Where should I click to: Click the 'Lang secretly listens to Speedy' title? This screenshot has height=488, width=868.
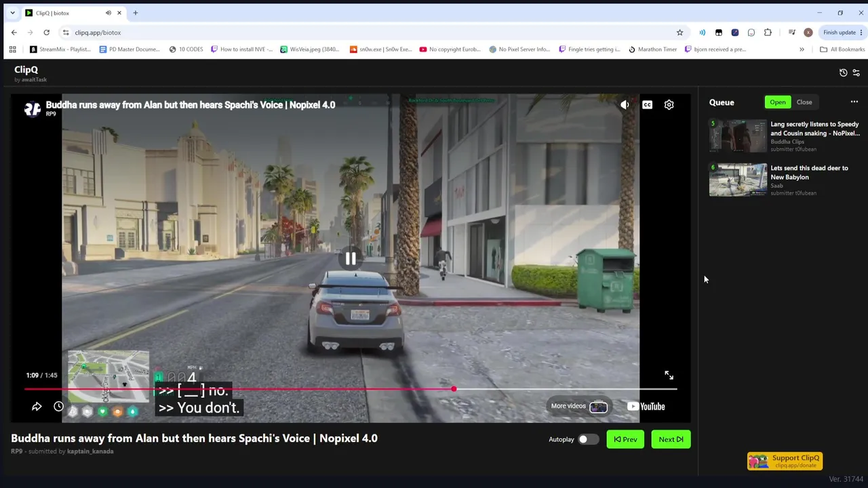click(815, 129)
